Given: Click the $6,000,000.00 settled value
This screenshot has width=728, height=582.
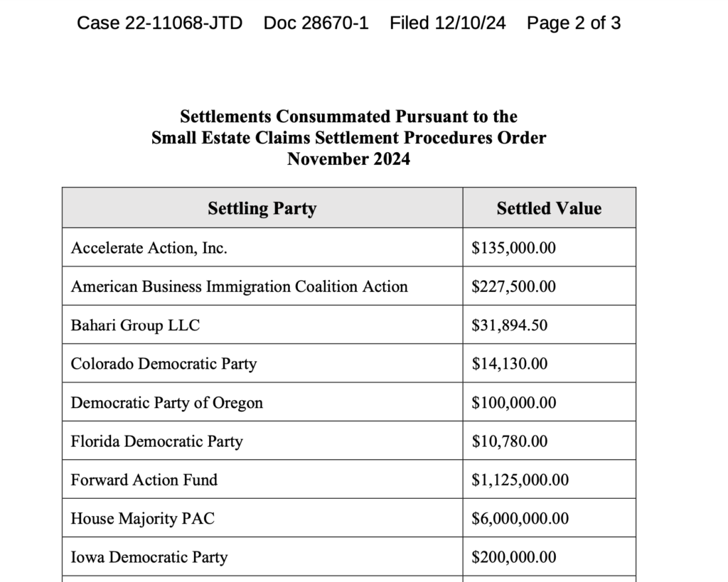Looking at the screenshot, I should pyautogui.click(x=520, y=519).
